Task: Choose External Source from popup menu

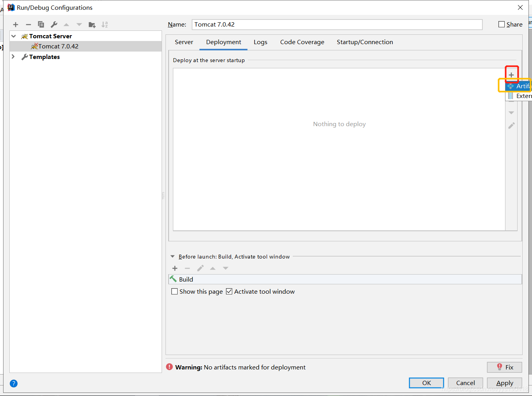Action: pyautogui.click(x=519, y=96)
